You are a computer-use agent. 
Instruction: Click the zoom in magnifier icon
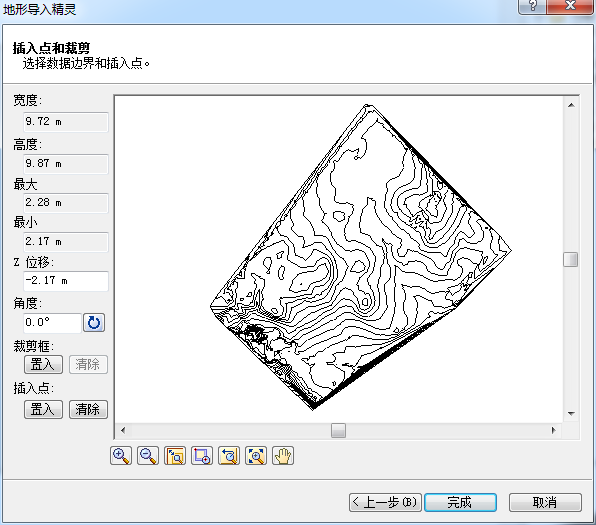tap(121, 455)
